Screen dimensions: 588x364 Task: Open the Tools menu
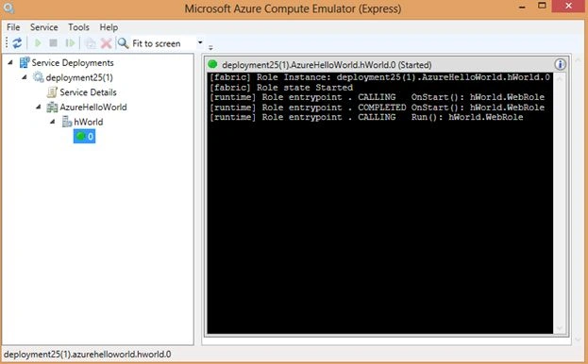78,27
